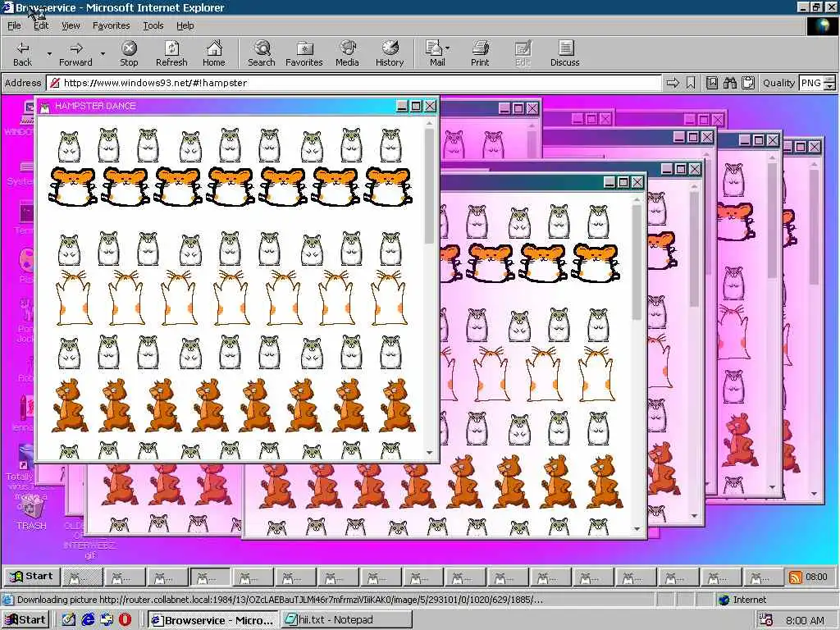Screen dimensions: 840x630
Task: Click the 08:00 clock in Windows93 taskbar
Action: 816,577
